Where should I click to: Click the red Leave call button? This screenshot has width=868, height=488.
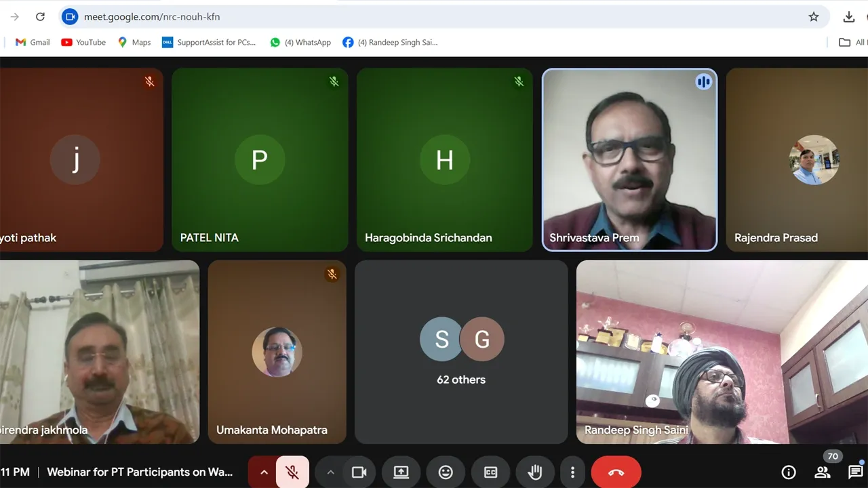[x=616, y=472]
